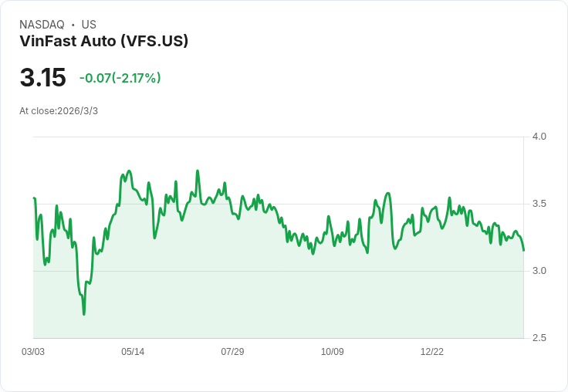Click the 3.5 y-axis label
This screenshot has height=392, width=568.
(x=539, y=204)
